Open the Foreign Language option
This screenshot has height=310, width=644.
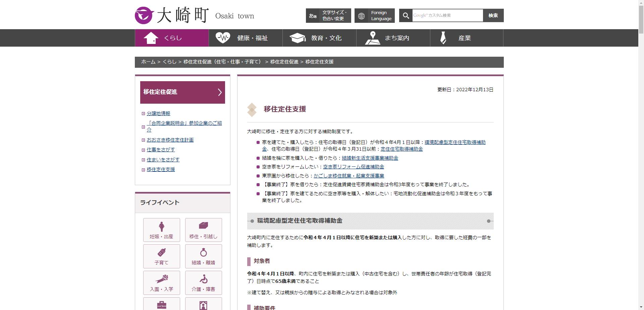375,16
